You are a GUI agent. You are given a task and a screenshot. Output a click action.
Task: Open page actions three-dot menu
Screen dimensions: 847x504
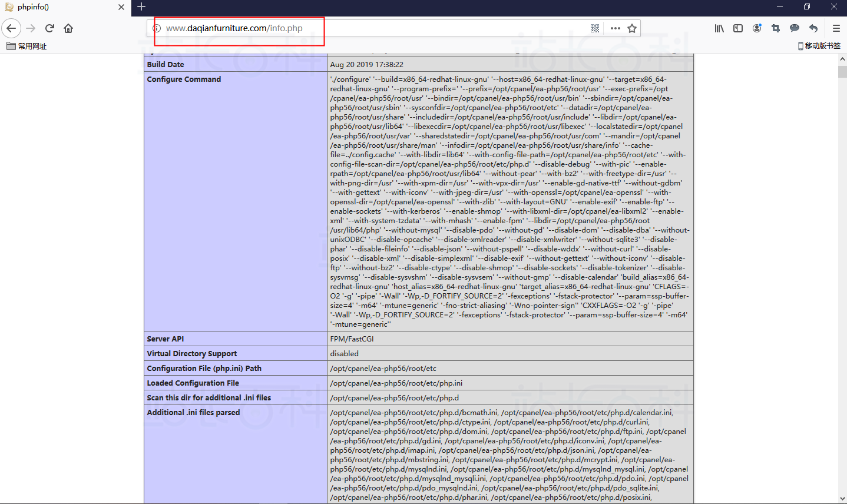(616, 28)
